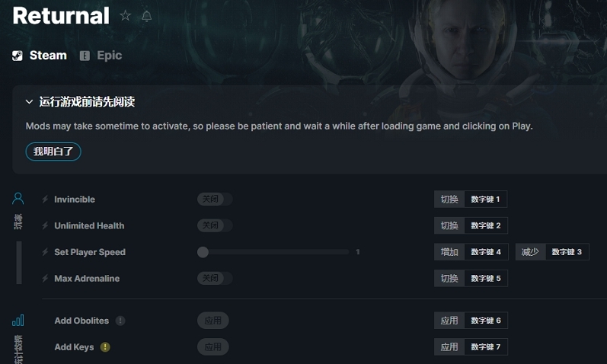This screenshot has height=364, width=607.
Task: Click the 增加 hotkey for Player Speed
Action: (449, 252)
